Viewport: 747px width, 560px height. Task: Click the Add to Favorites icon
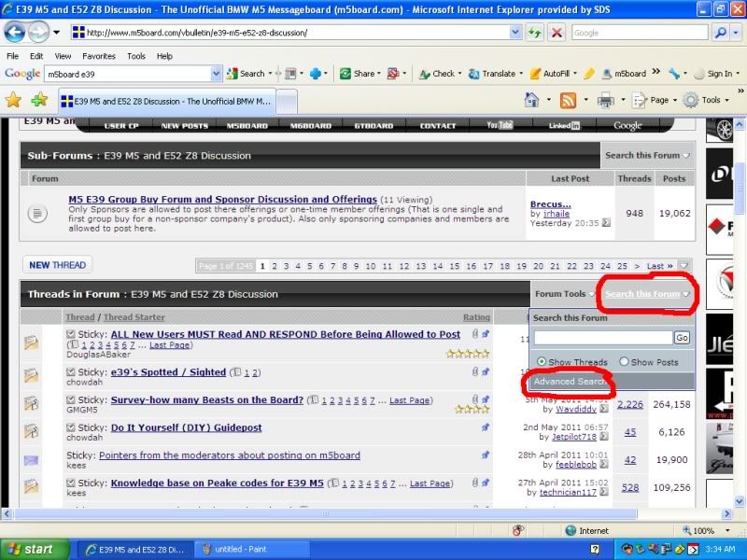(x=38, y=100)
